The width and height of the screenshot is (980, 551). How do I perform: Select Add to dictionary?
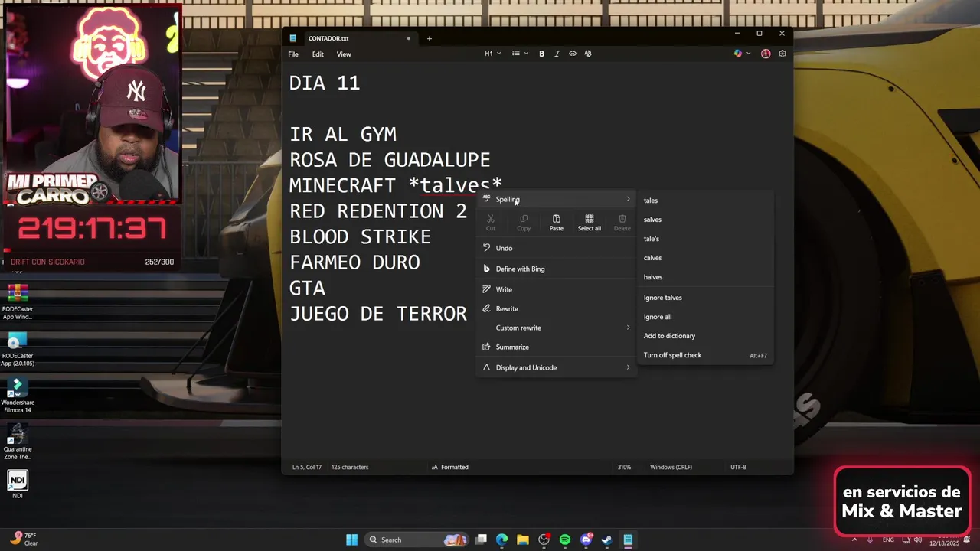705,336
